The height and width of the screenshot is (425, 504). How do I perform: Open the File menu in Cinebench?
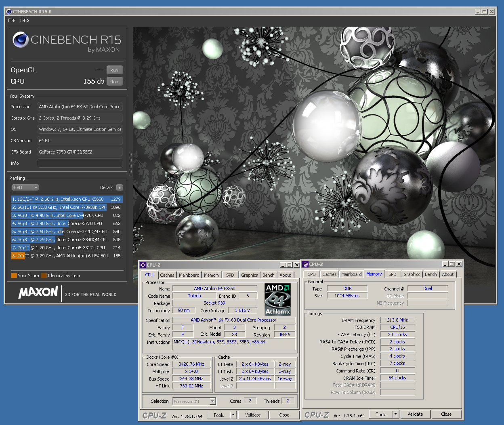click(x=11, y=20)
